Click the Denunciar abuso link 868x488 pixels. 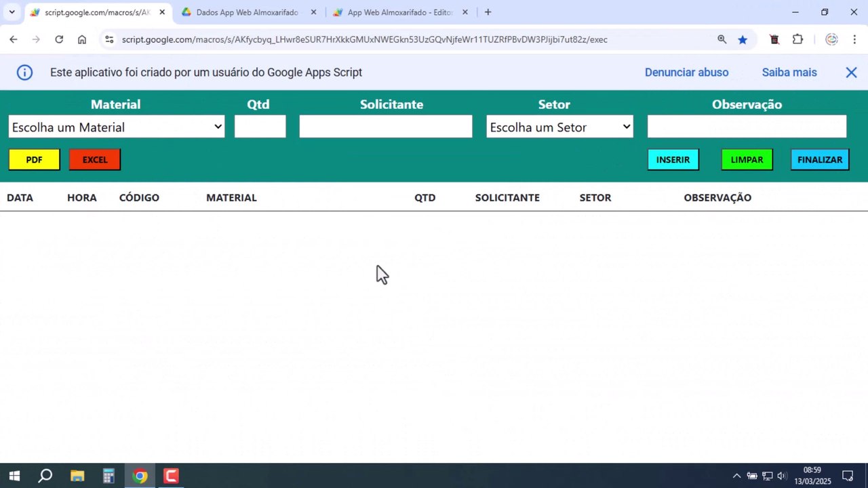pos(686,73)
